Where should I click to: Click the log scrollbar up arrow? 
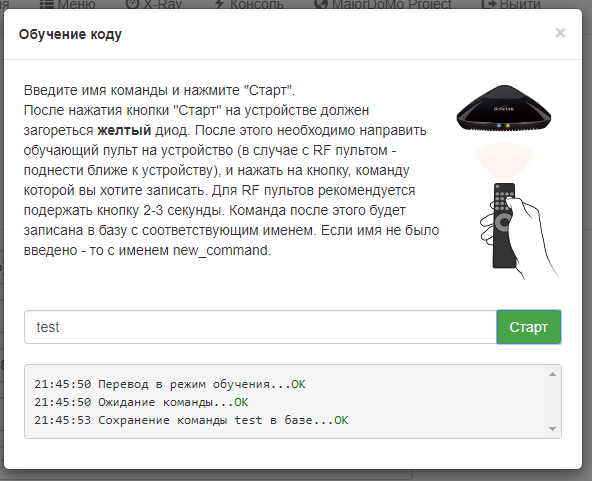click(552, 374)
